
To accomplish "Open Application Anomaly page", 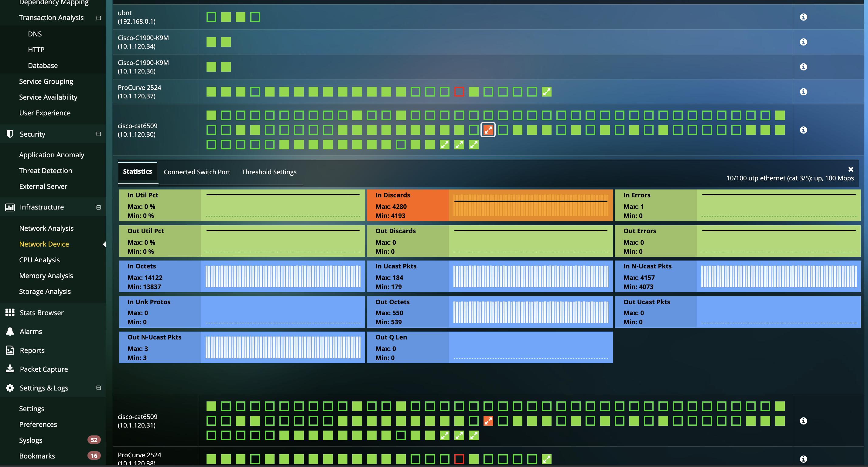I will [52, 155].
